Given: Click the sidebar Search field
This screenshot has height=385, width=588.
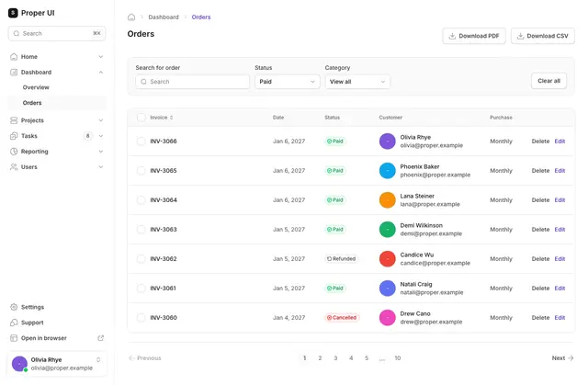Looking at the screenshot, I should point(57,33).
